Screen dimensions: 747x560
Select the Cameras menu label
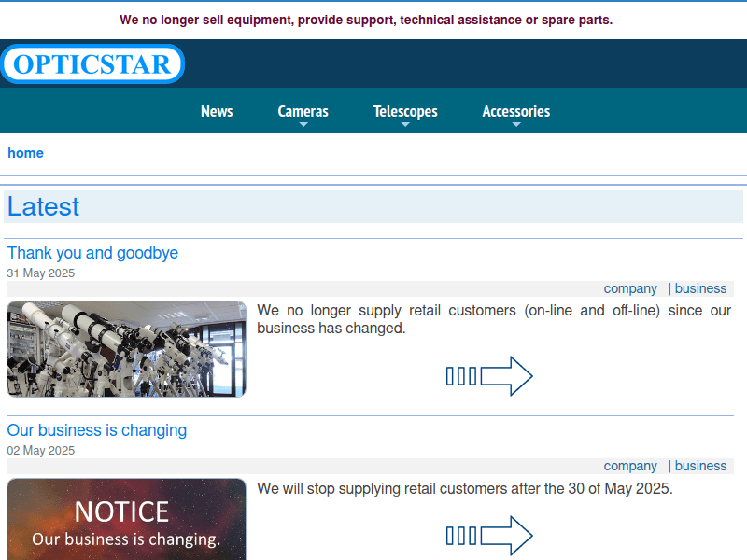[x=303, y=111]
